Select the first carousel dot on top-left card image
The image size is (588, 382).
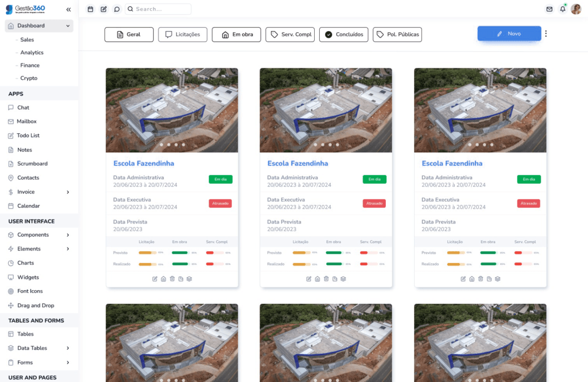(x=161, y=144)
